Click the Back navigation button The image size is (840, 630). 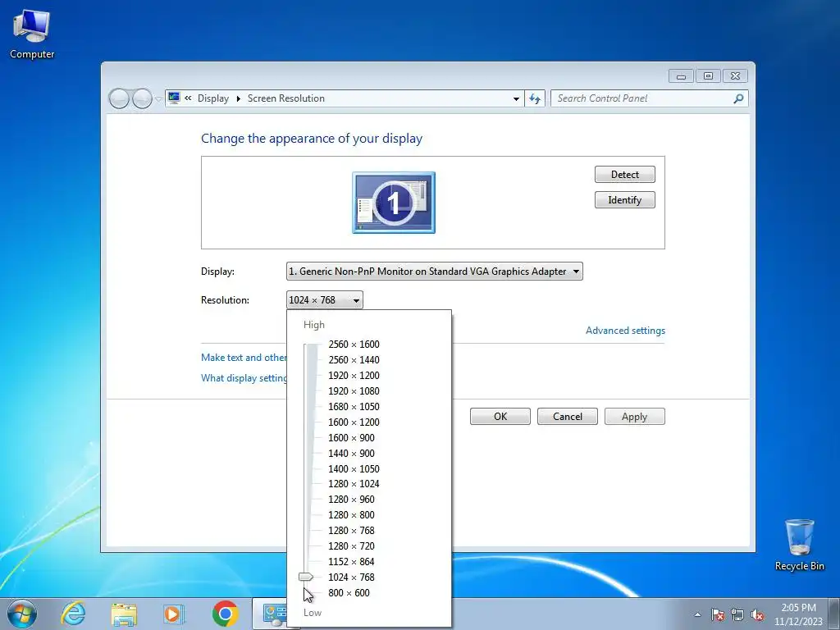point(119,98)
